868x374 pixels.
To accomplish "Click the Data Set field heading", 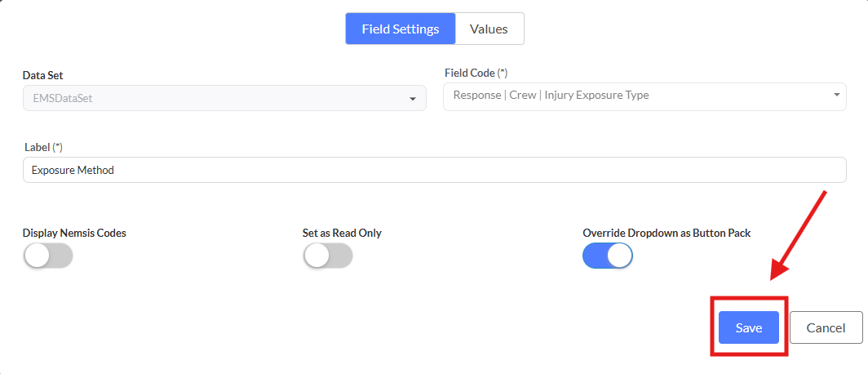I will 44,75.
